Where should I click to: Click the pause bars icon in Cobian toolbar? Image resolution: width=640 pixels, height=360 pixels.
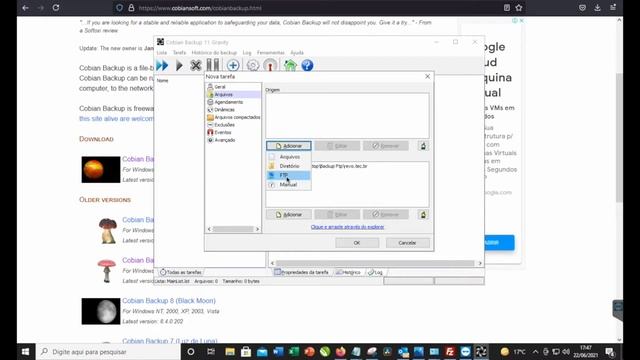click(x=212, y=65)
